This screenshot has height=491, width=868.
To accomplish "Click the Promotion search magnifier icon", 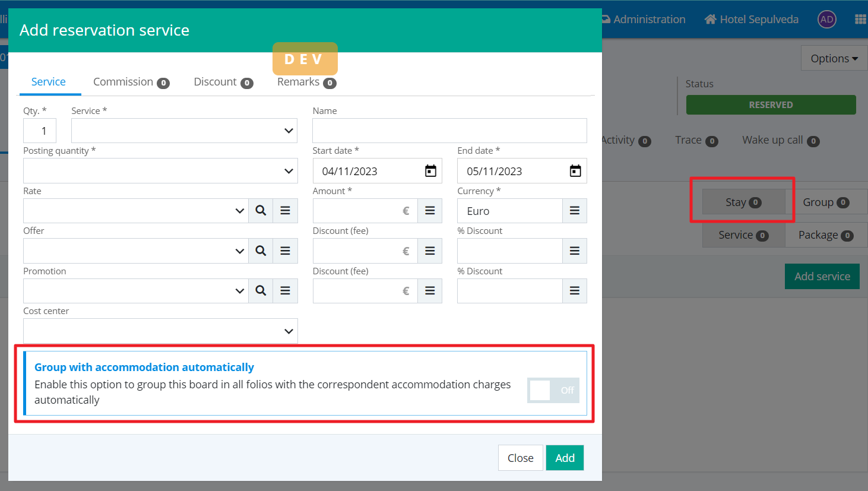I will point(261,291).
